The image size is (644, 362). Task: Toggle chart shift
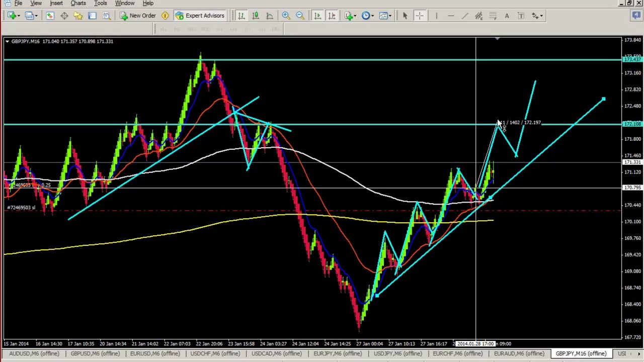pos(332,16)
